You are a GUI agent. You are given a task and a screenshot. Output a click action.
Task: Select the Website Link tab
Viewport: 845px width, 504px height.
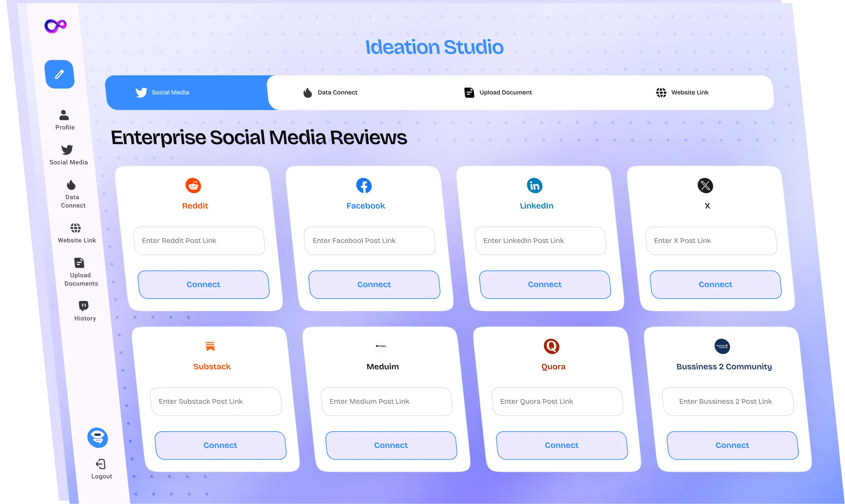click(x=682, y=93)
